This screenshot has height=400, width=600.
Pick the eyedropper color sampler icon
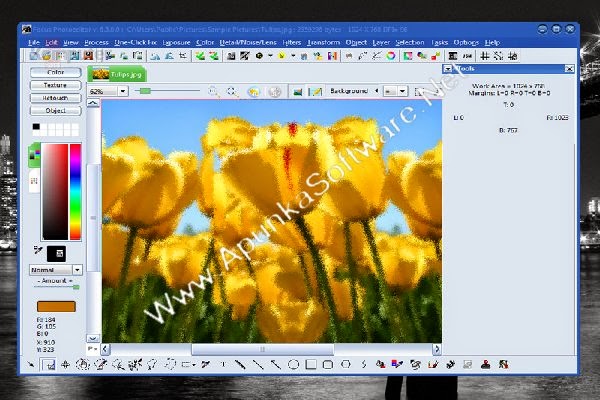pos(38,250)
